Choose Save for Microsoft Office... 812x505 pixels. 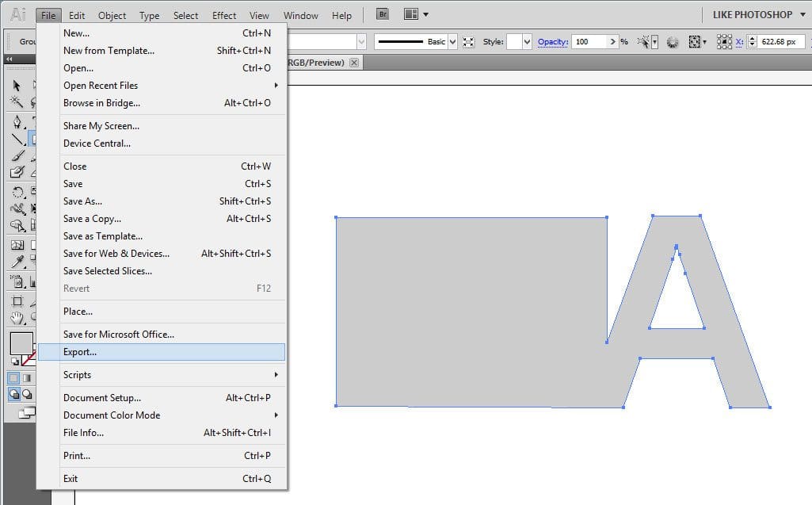[x=162, y=334]
